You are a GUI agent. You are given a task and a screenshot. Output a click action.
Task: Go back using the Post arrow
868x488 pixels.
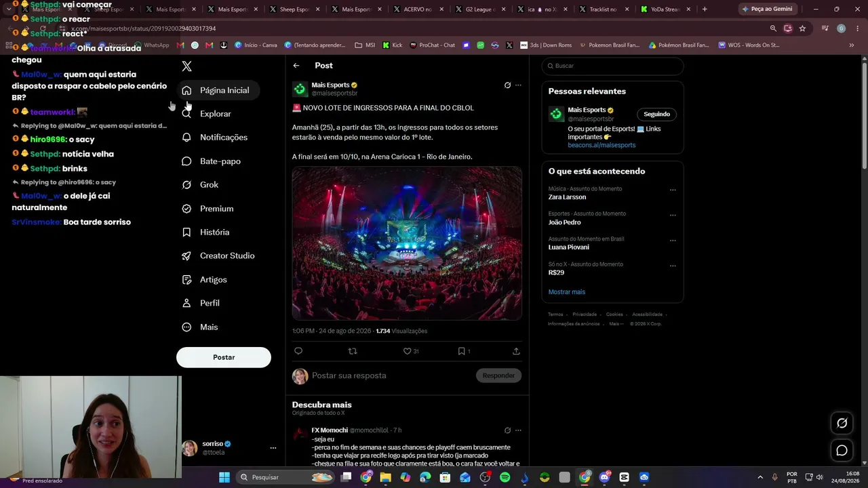tap(296, 66)
